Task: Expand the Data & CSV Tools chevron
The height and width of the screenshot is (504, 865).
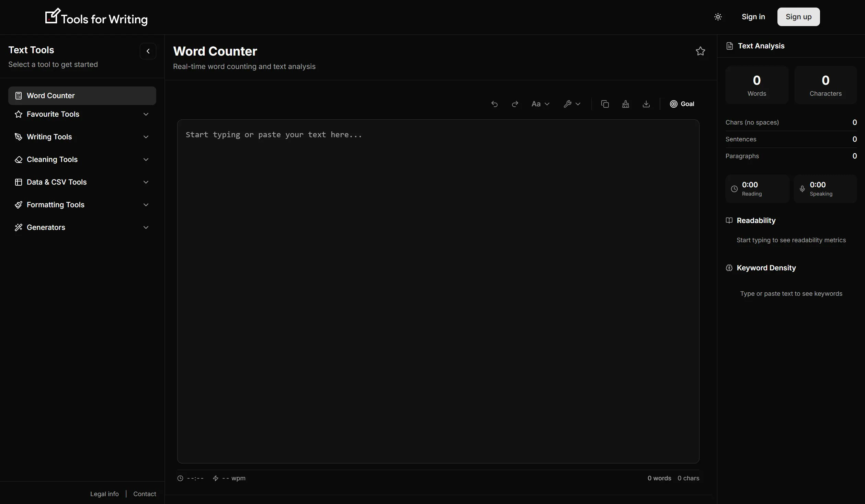Action: point(146,182)
